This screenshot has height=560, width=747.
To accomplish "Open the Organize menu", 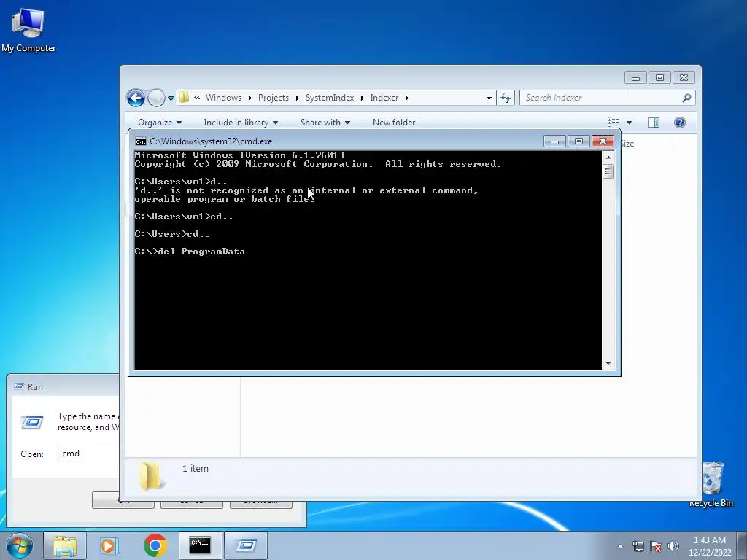I will coord(160,122).
